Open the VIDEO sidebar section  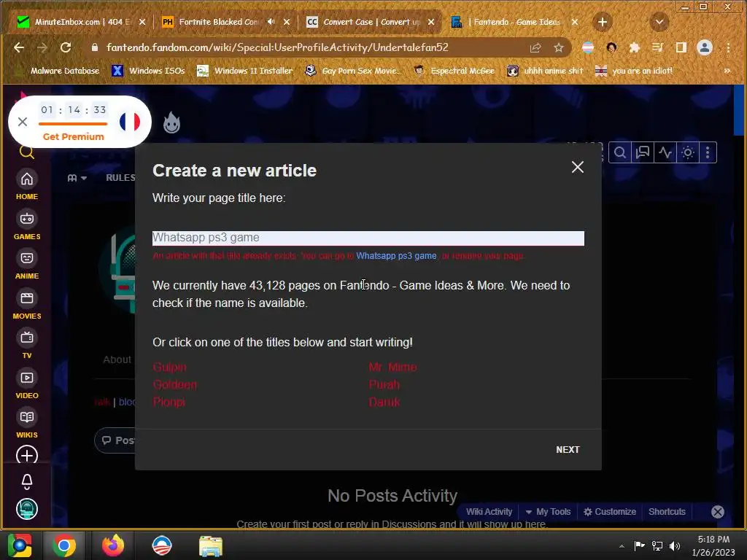tap(27, 384)
